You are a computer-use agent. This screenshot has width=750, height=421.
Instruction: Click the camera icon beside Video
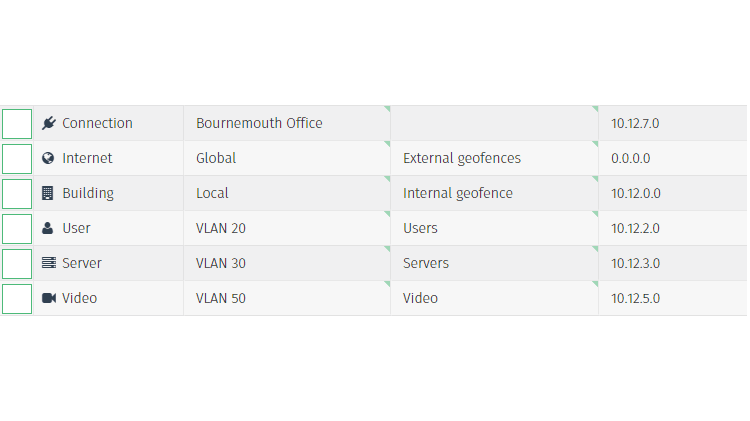point(48,298)
